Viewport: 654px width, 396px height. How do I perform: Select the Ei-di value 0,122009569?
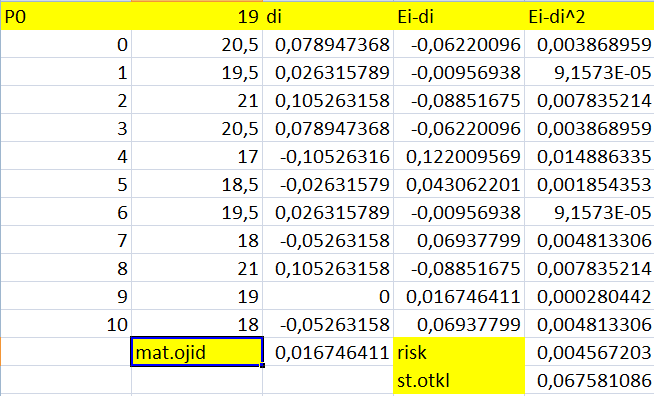[459, 156]
